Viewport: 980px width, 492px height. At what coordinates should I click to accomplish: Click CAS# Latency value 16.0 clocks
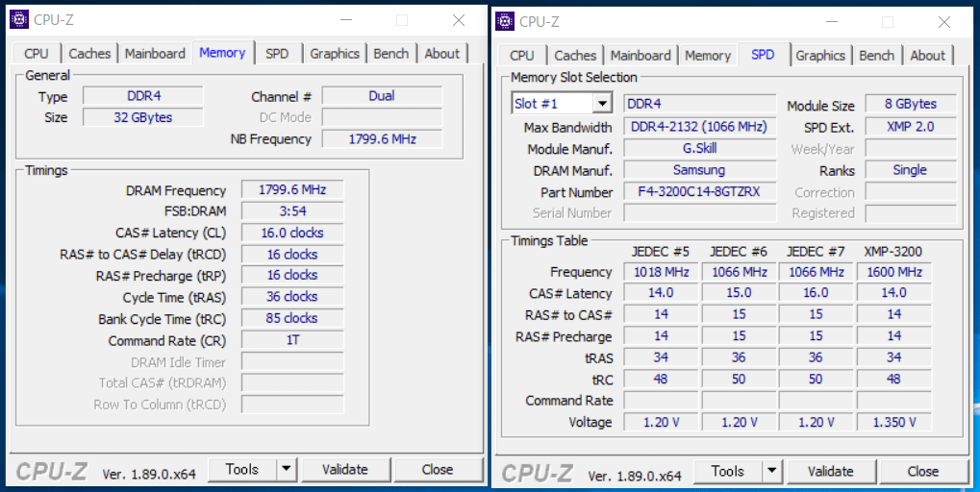point(292,233)
